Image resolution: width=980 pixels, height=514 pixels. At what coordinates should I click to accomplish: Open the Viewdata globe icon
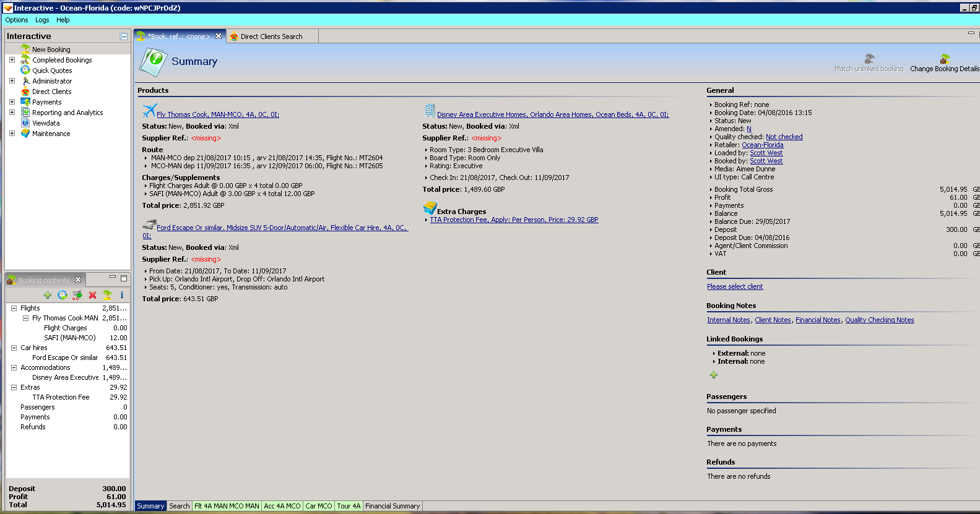pyautogui.click(x=25, y=122)
